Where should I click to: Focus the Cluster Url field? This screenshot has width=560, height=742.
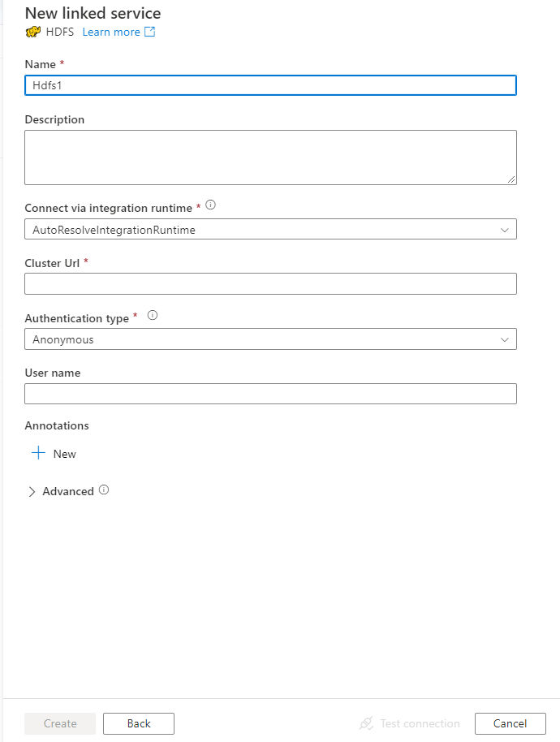pos(270,283)
